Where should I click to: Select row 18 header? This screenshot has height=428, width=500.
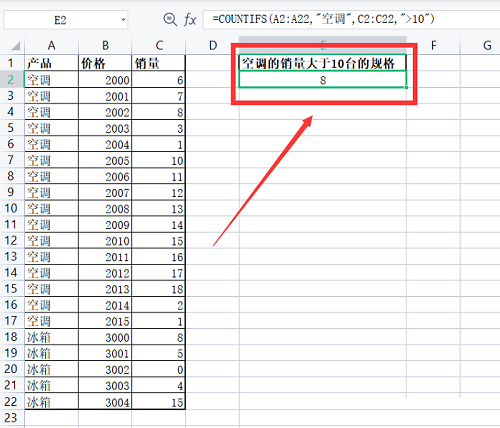[11, 337]
